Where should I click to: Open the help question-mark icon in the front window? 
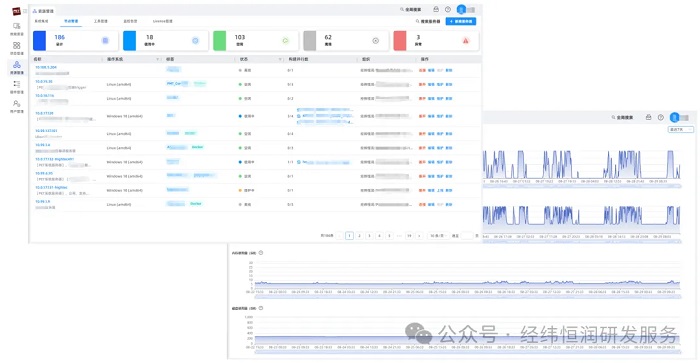[x=448, y=9]
